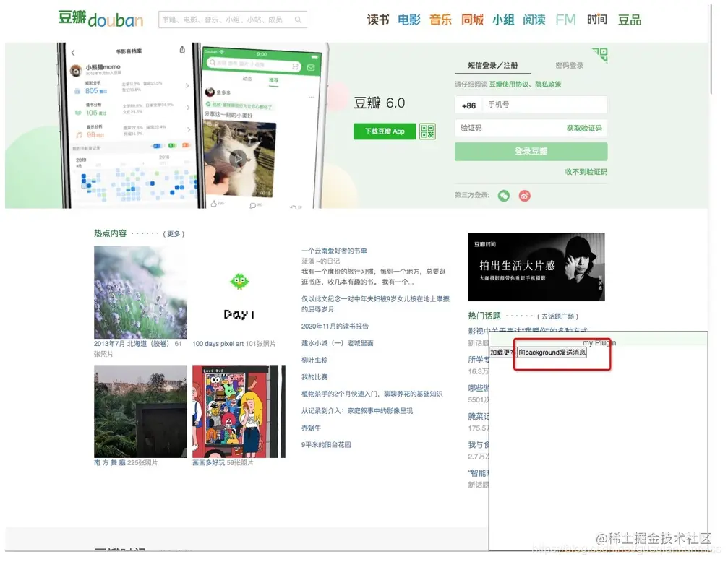This screenshot has width=728, height=562.
Task: Expand 热点内容 via the 更多 link
Action: point(171,233)
